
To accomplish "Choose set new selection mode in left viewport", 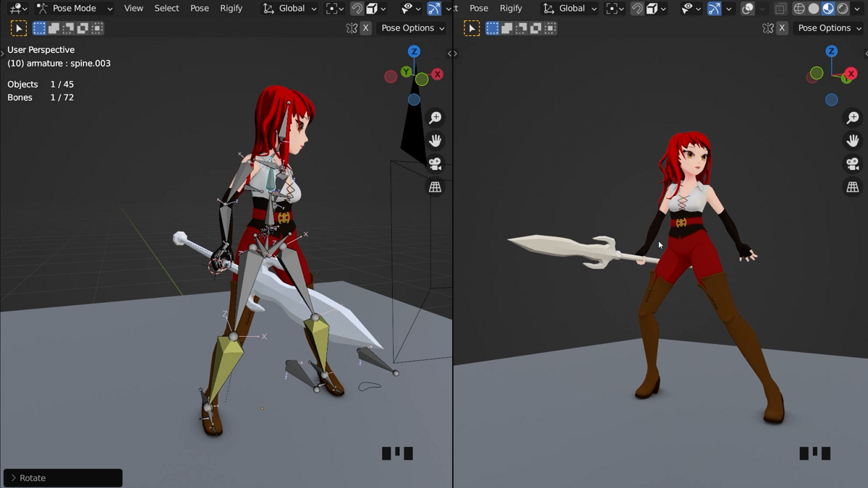I will pos(39,28).
